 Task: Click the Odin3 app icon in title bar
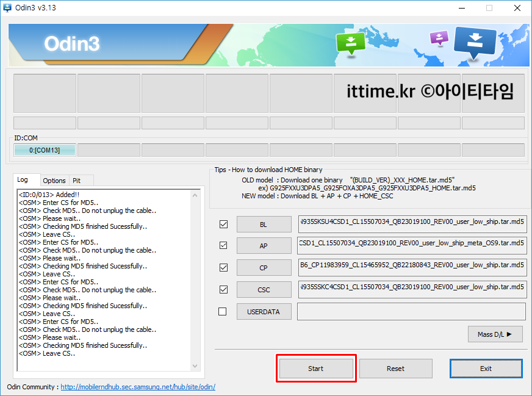coord(7,7)
